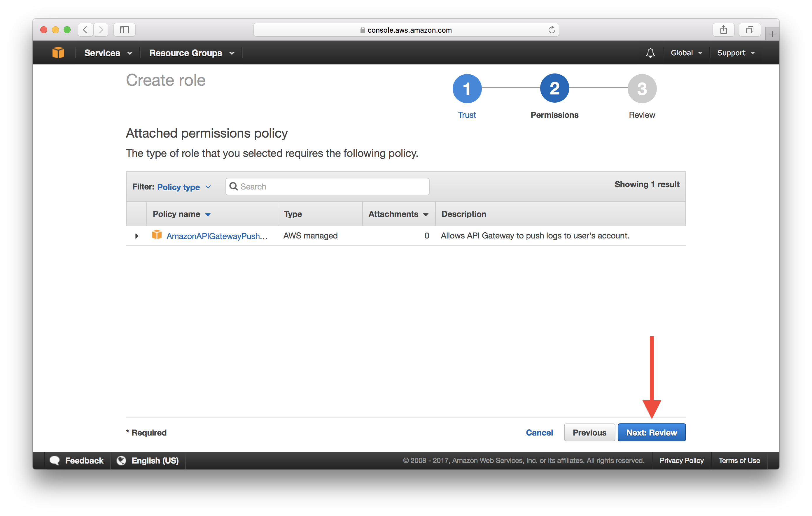Click Next: Review button
812x516 pixels.
click(651, 433)
